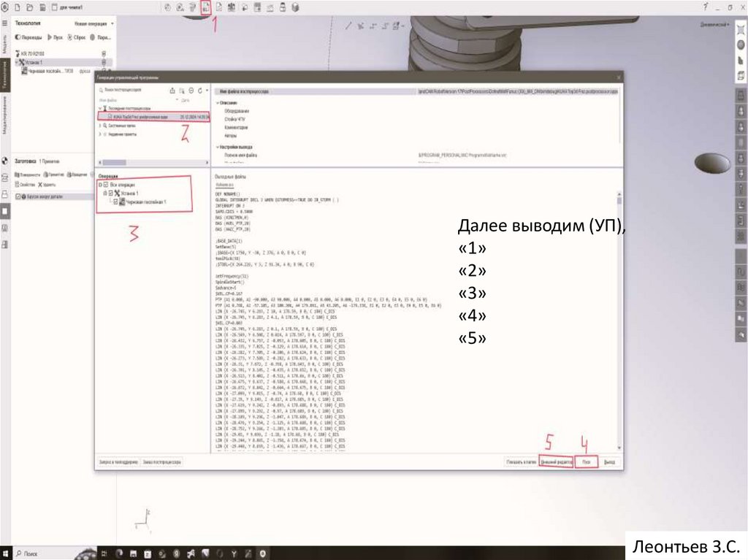
Task: Click the open folder icon in top toolbar
Action: (x=29, y=7)
